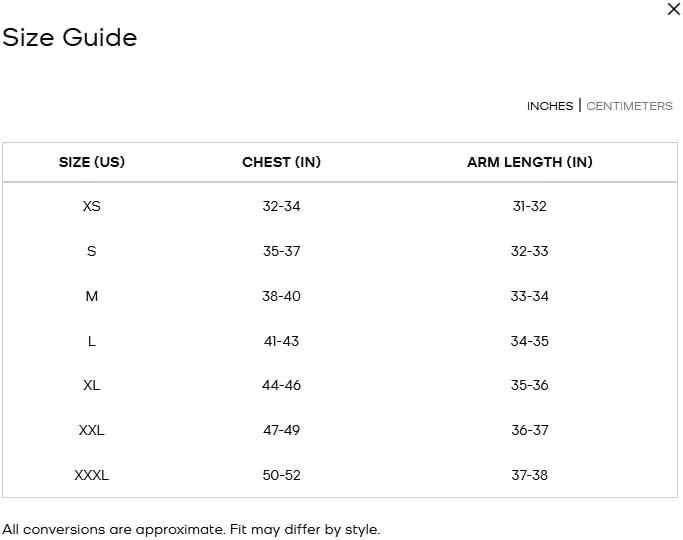Select the Inches unit option
Viewport: 683px width, 540px height.
[x=550, y=106]
